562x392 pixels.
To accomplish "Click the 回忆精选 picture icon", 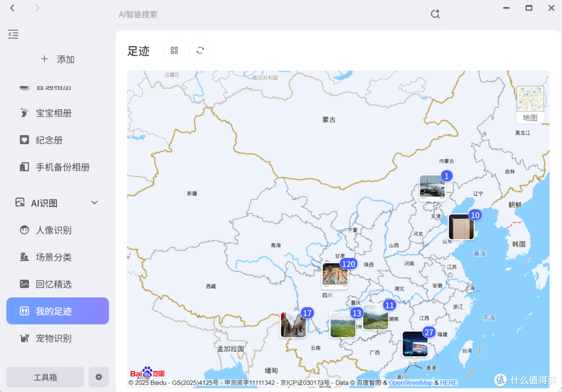I will [x=24, y=284].
